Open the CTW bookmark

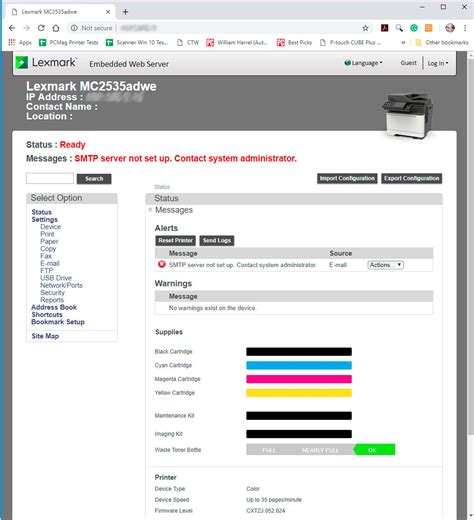(x=188, y=42)
